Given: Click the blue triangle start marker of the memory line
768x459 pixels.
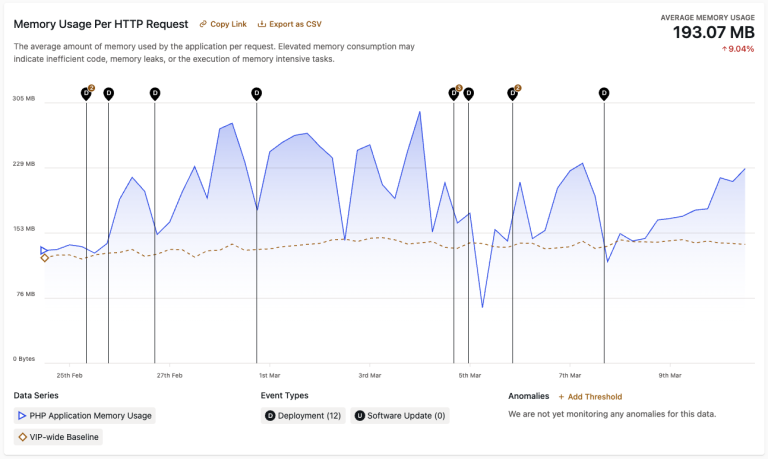Looking at the screenshot, I should pyautogui.click(x=44, y=250).
